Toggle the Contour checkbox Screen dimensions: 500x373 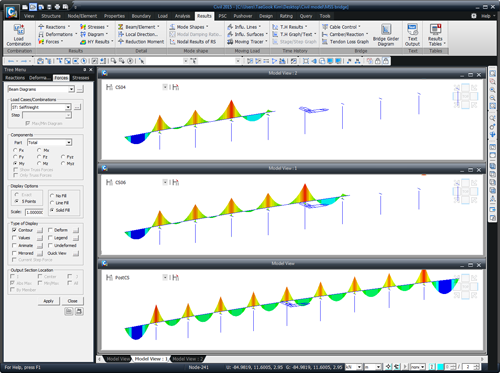point(14,230)
